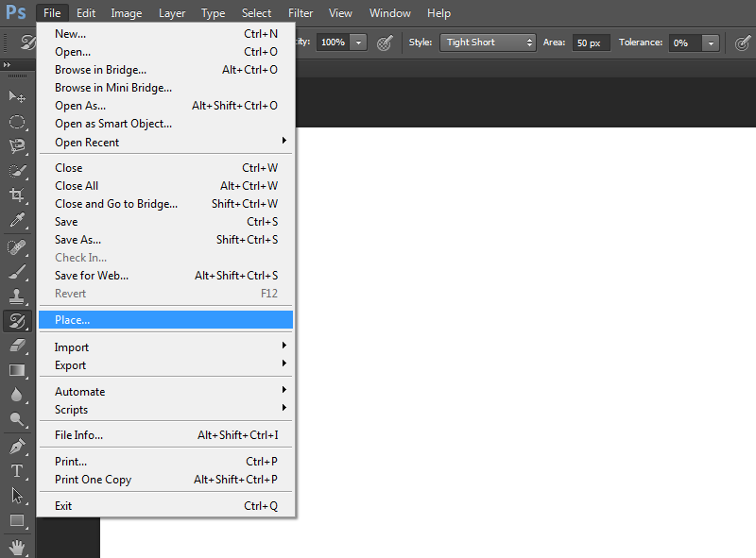Viewport: 756px width, 558px height.
Task: Toggle tablet pressure for size icon
Action: (x=743, y=42)
